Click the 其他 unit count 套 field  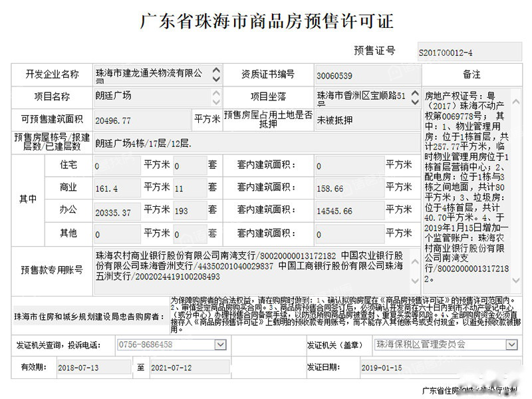coord(190,234)
